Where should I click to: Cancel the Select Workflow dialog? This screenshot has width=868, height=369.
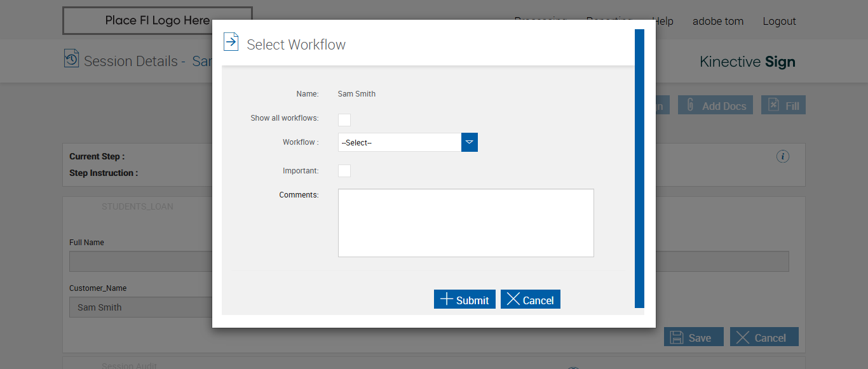point(531,300)
